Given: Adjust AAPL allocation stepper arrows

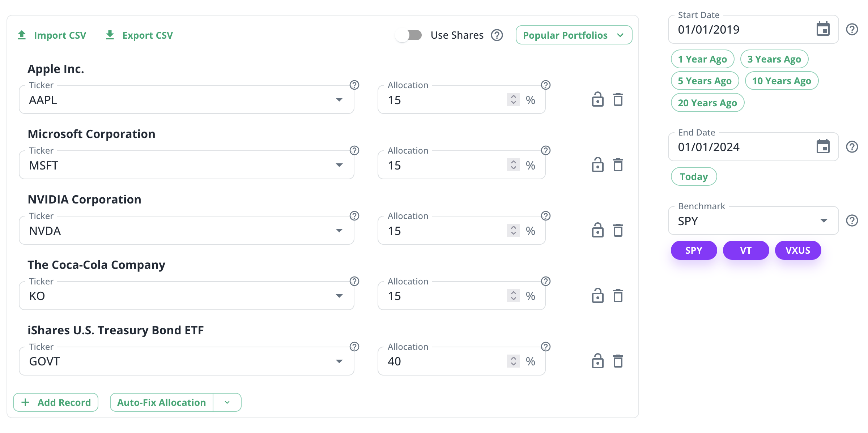Looking at the screenshot, I should [513, 99].
